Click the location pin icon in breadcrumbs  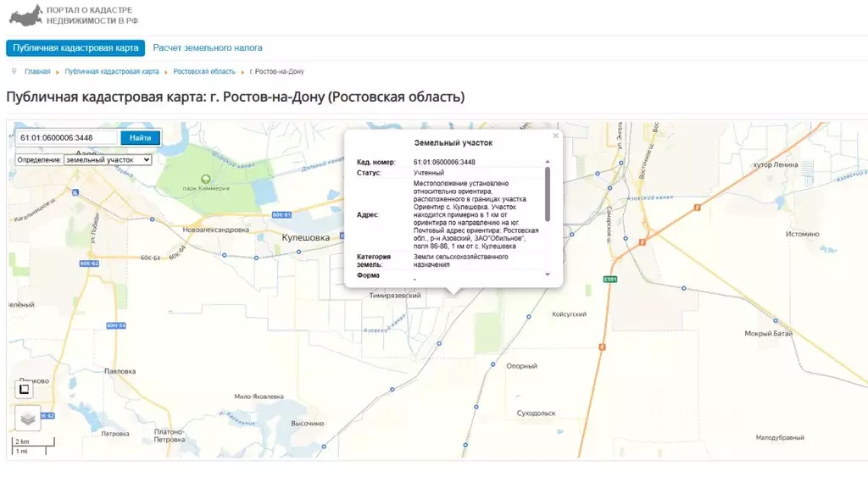[14, 71]
